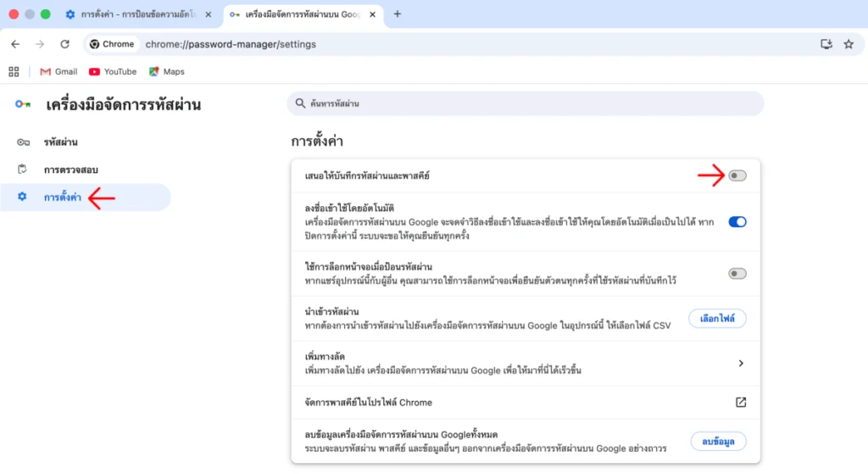Viewport: 868px width, 474px height.
Task: Click the ลบข้อมูล delete data button
Action: (718, 441)
